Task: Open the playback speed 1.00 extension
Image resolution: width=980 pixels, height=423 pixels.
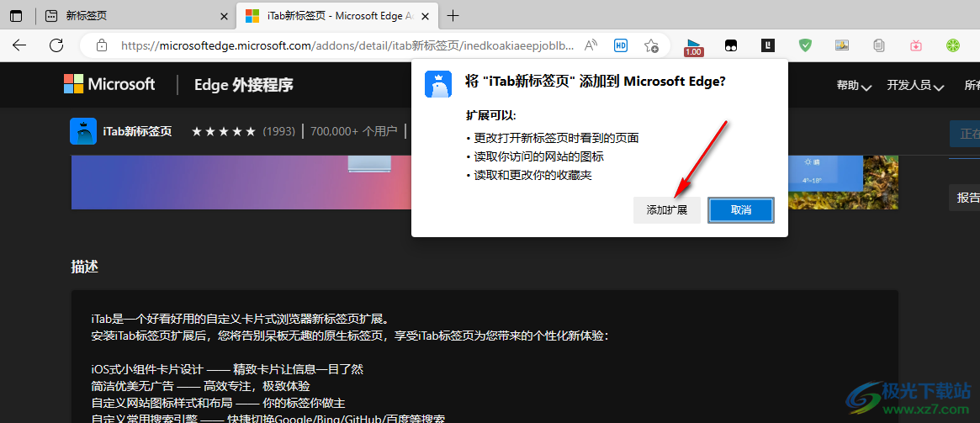Action: coord(694,47)
